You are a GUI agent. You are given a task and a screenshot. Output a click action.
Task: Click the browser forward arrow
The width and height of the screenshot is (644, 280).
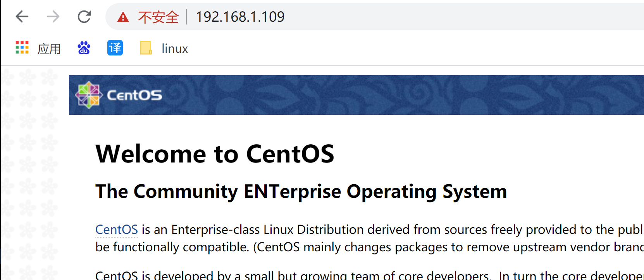pos(53,17)
